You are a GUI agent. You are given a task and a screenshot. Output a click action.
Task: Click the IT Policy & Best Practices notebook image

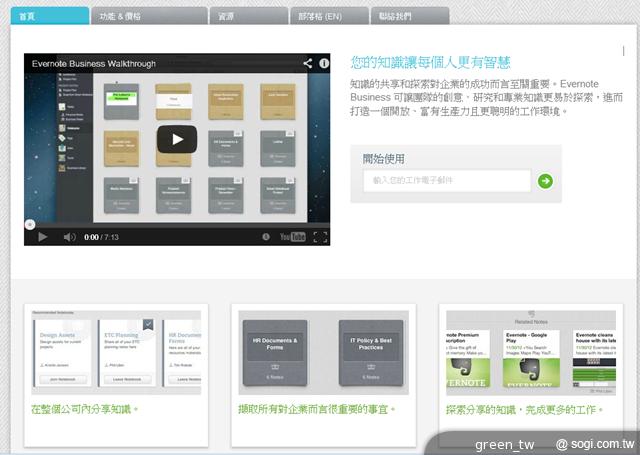click(371, 353)
